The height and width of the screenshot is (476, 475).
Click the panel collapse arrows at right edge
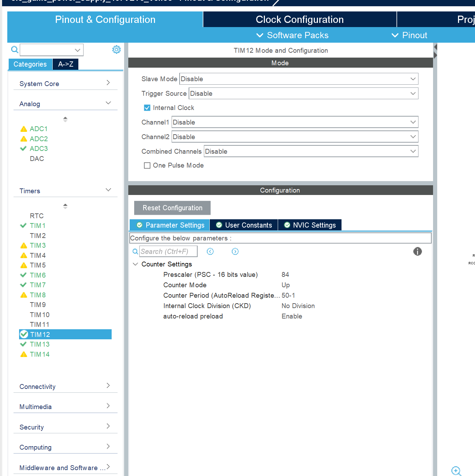pyautogui.click(x=435, y=51)
